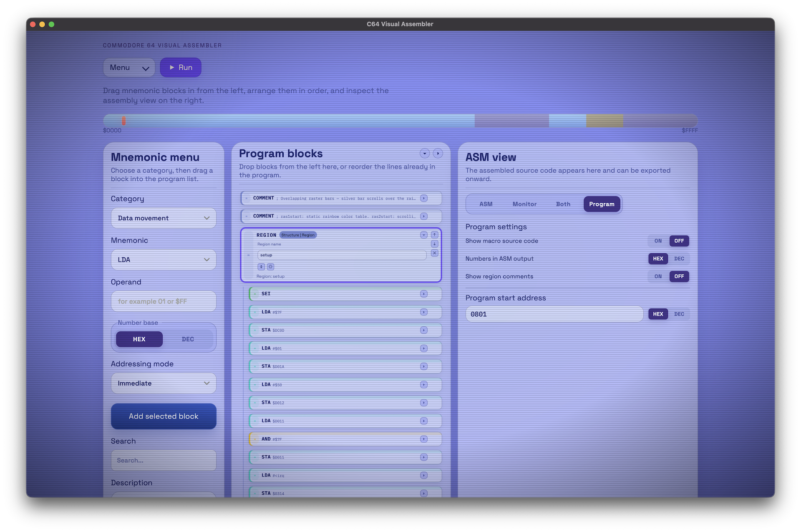Click the red marker on memory map bar
801x532 pixels.
[124, 121]
